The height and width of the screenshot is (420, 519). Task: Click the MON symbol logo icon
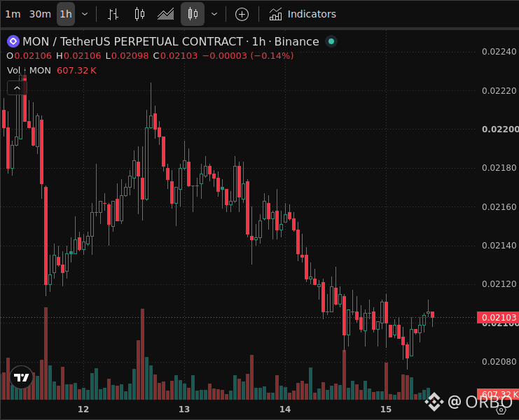click(13, 42)
